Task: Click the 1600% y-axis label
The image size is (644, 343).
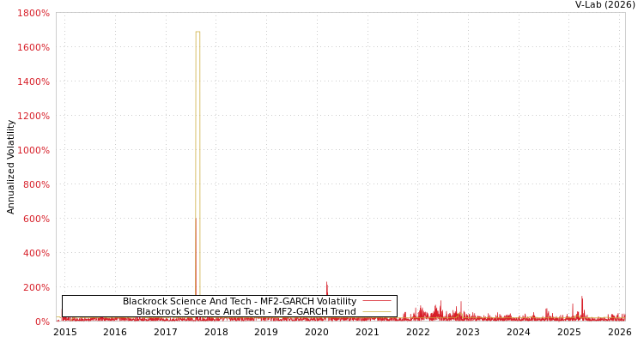Action: (x=33, y=47)
